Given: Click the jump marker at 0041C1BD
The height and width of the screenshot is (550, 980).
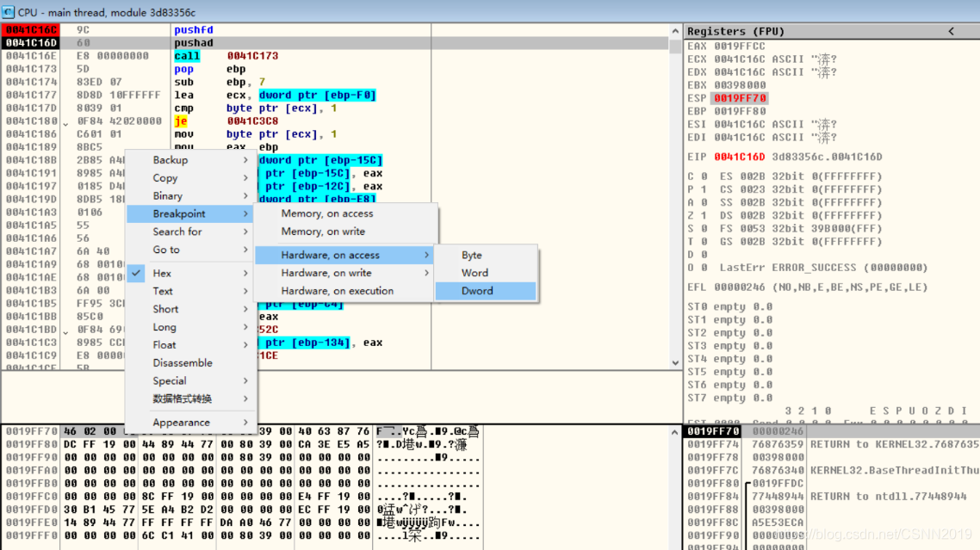Looking at the screenshot, I should coord(65,332).
